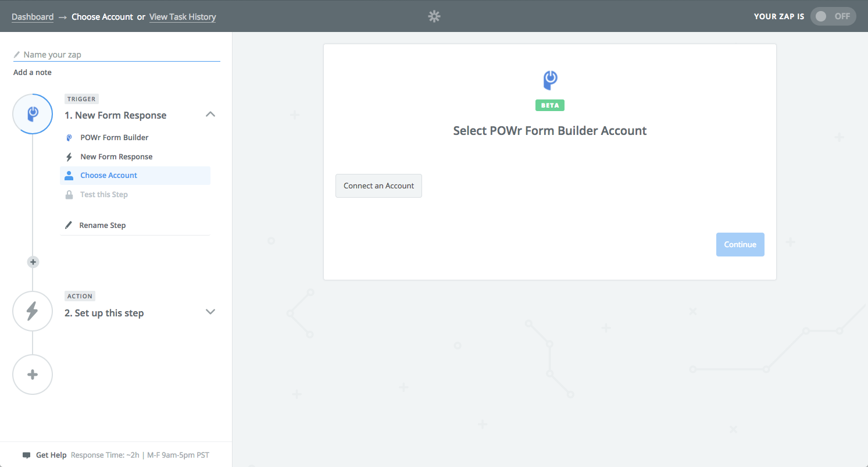This screenshot has height=467, width=868.
Task: Add a new step with bottom plus circle
Action: tap(33, 375)
